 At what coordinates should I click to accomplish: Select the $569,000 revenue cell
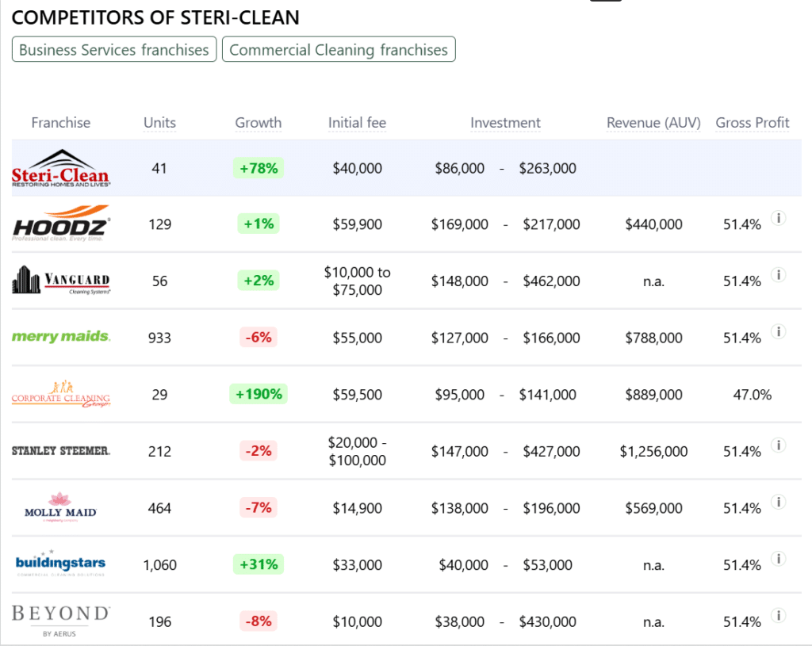tap(653, 508)
